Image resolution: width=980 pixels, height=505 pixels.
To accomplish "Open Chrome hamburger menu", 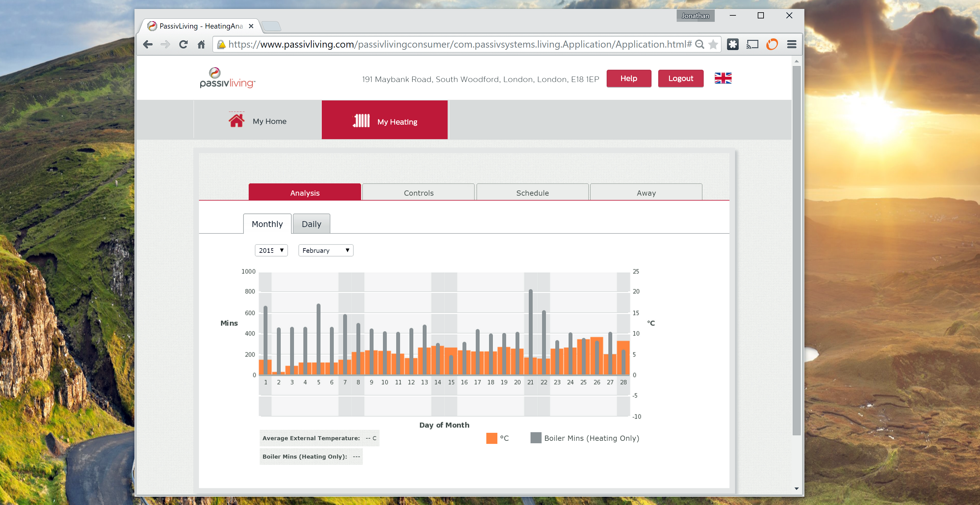I will click(x=792, y=45).
